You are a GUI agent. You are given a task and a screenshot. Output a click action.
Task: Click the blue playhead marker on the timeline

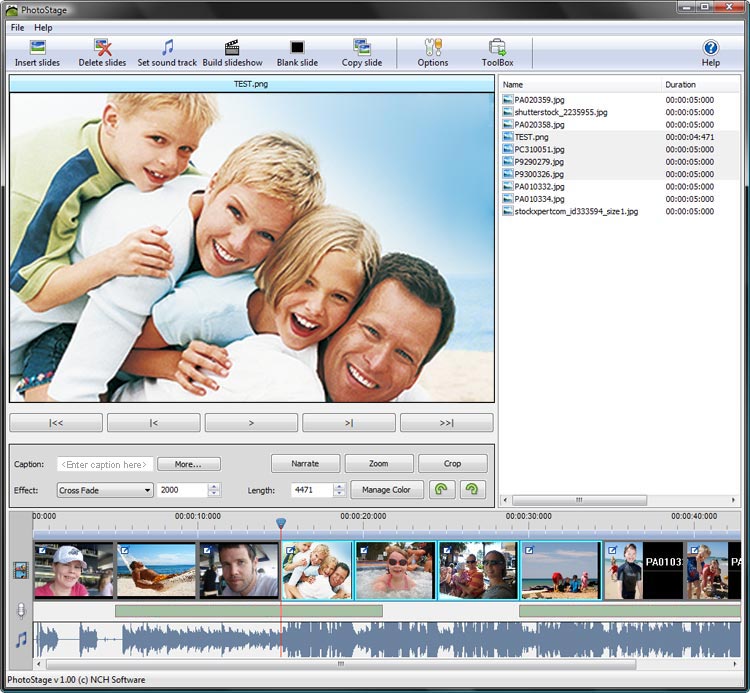point(281,523)
